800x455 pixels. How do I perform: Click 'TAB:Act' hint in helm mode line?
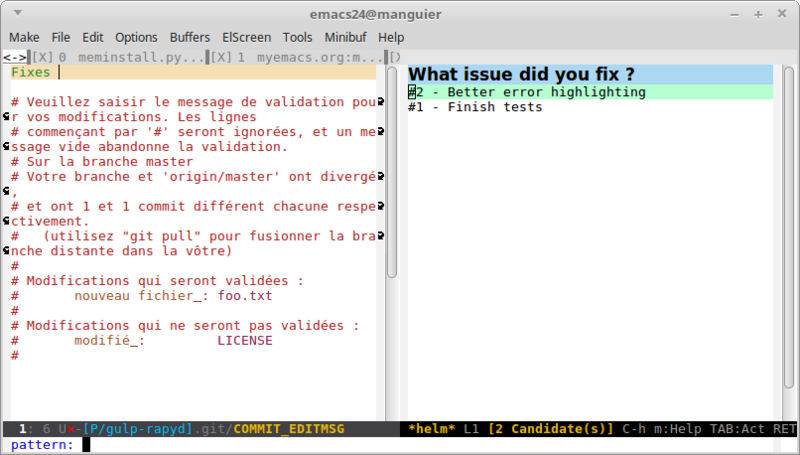coord(737,429)
